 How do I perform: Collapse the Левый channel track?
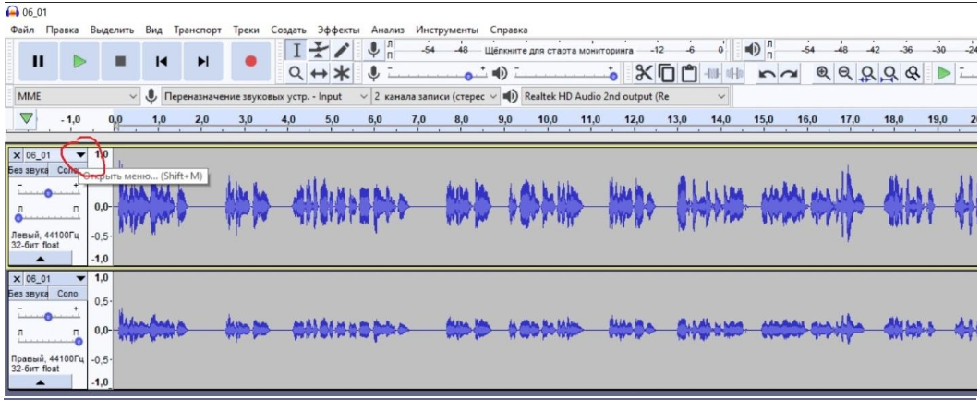(40, 258)
